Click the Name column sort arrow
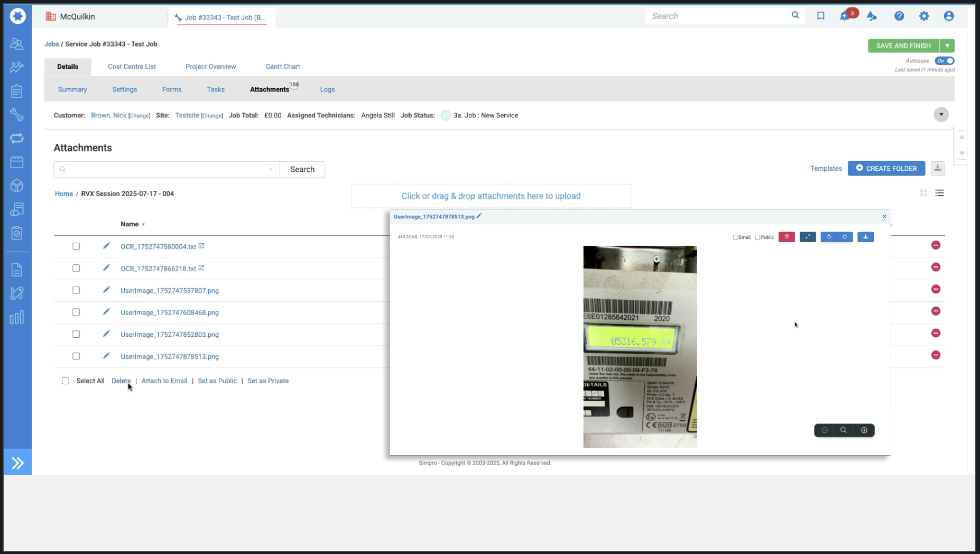 (x=143, y=225)
